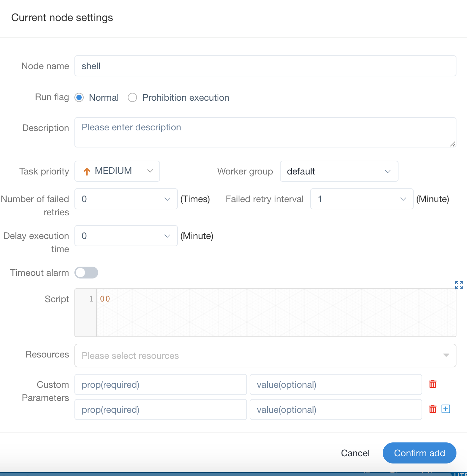
Task: Select the Normal run flag
Action: [x=79, y=98]
